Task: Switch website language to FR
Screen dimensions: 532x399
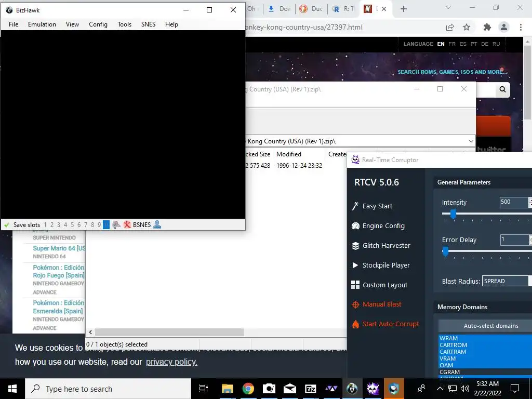Action: [x=452, y=44]
